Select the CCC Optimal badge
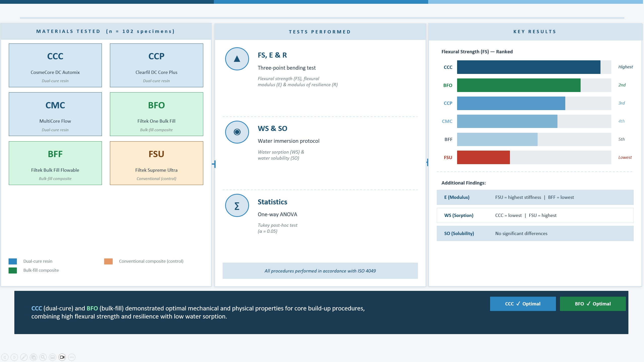644x362 pixels. [523, 304]
